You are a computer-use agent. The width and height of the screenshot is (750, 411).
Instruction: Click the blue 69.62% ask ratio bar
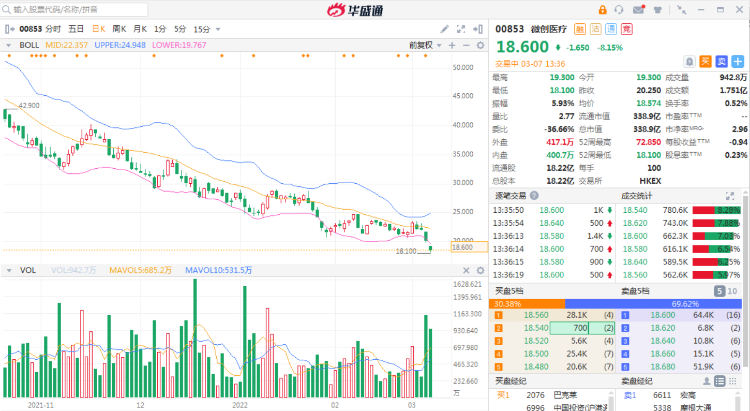coord(653,304)
